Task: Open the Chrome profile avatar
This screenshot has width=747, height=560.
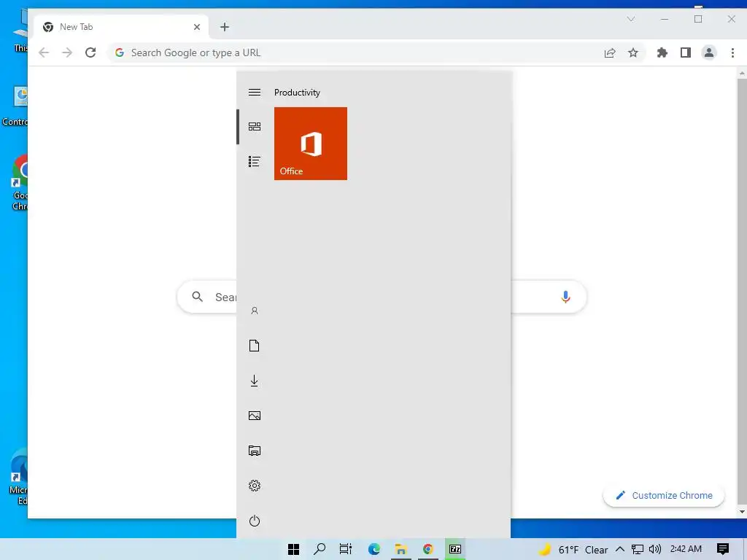Action: (x=709, y=52)
